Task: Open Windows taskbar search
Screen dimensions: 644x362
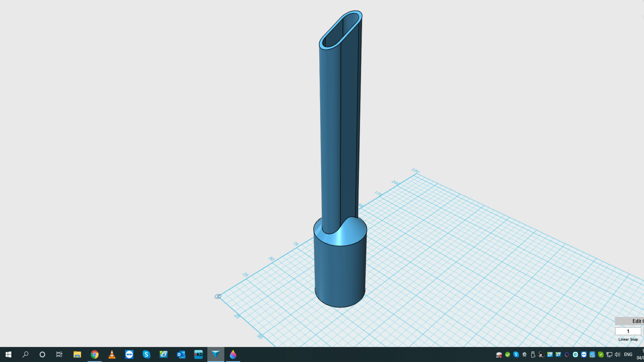Action: tap(25, 354)
